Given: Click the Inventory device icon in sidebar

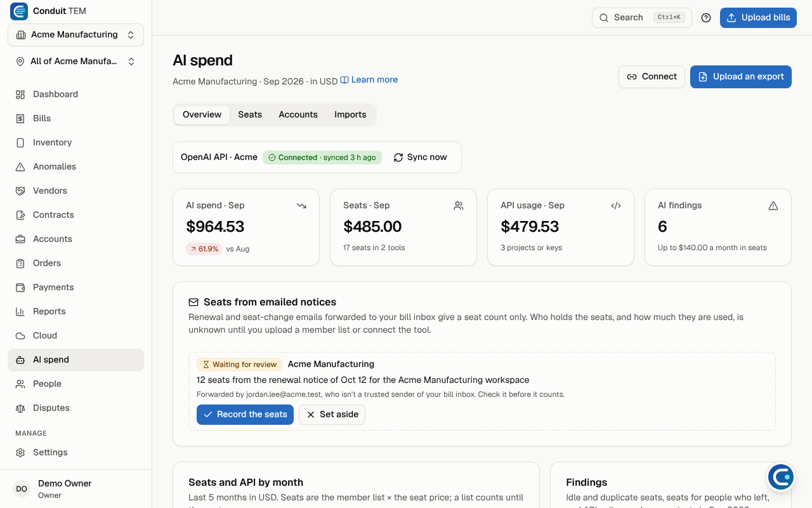Looking at the screenshot, I should (20, 142).
